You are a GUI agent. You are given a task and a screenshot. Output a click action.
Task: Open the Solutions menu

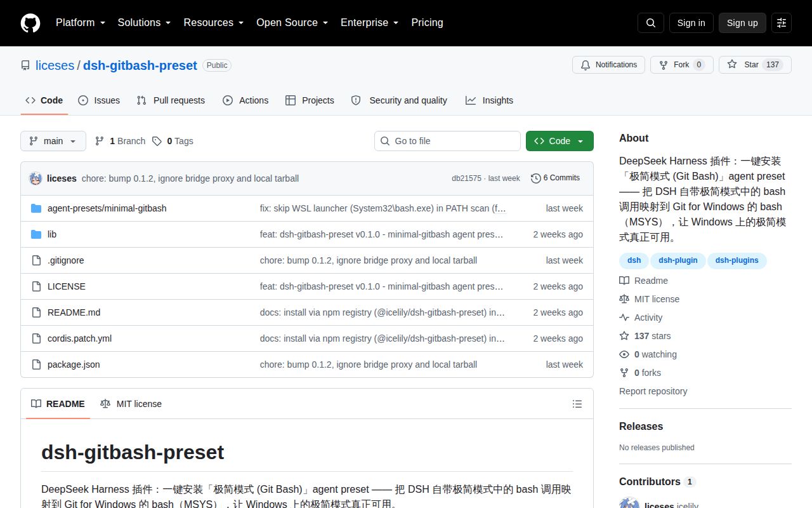click(x=144, y=23)
